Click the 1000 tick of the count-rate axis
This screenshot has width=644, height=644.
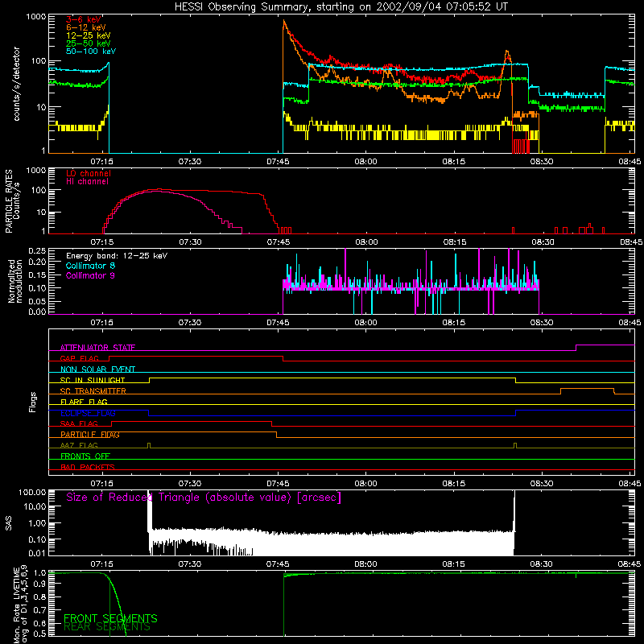[x=35, y=17]
